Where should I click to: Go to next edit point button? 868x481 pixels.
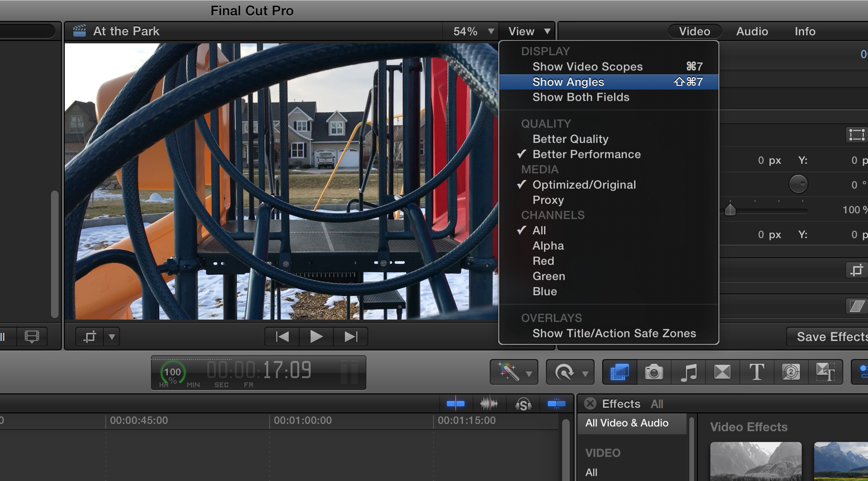[351, 337]
